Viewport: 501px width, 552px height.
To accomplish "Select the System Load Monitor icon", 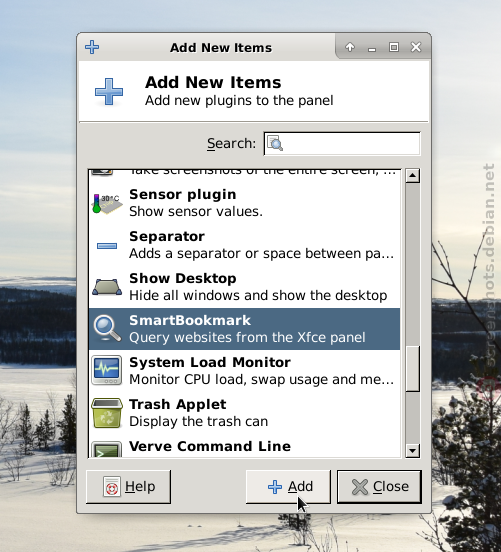I will click(x=107, y=370).
